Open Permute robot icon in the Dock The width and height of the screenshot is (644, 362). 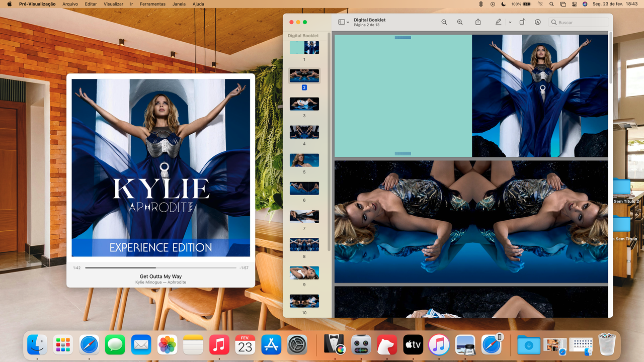pyautogui.click(x=361, y=345)
